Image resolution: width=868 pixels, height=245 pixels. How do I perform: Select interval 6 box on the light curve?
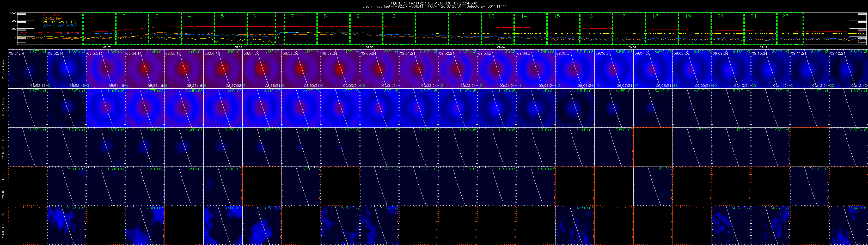tap(261, 29)
